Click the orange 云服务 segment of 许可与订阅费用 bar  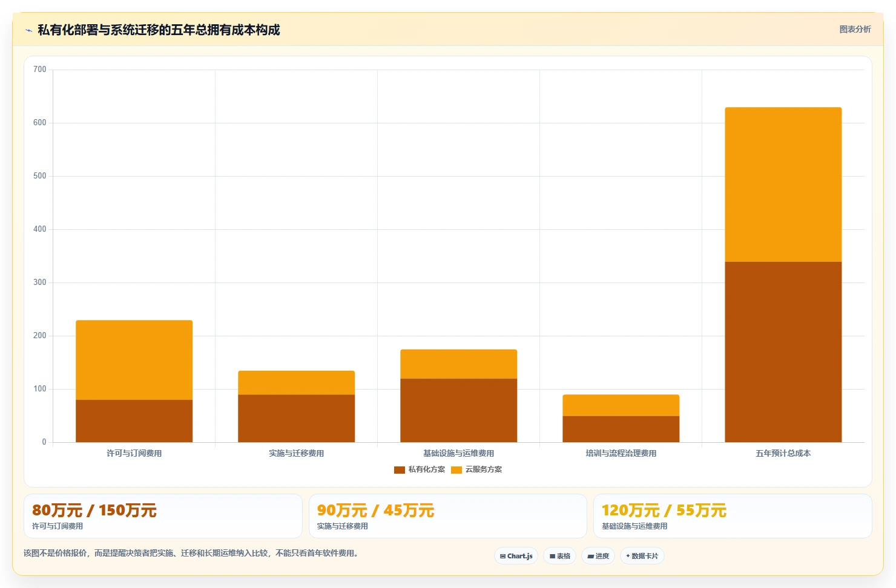(x=134, y=360)
